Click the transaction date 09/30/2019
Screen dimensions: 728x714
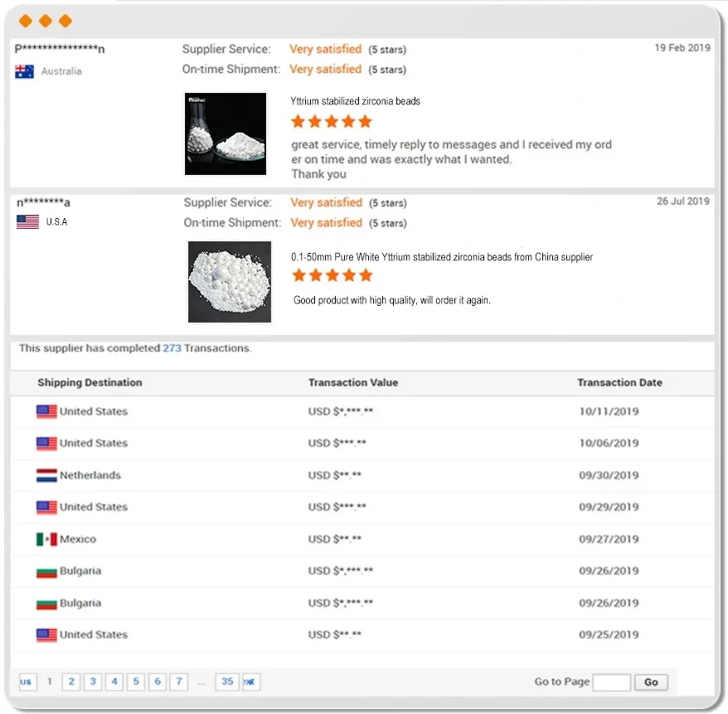click(x=609, y=475)
